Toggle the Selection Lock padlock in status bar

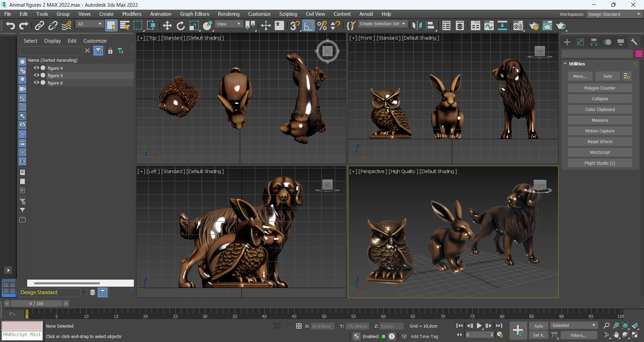click(x=288, y=326)
